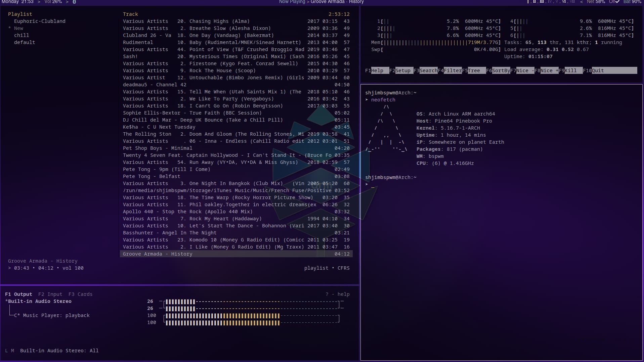The height and width of the screenshot is (362, 644).
Task: Select The Time Warp track row
Action: pos(236,197)
